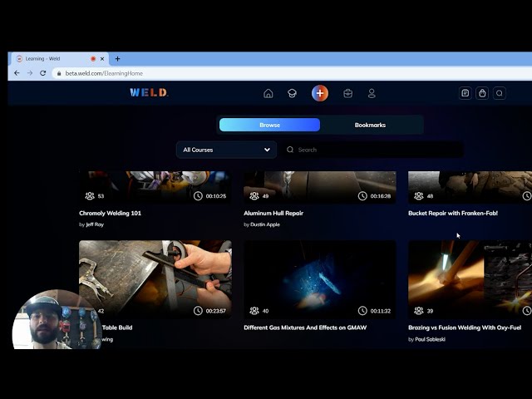The height and width of the screenshot is (399, 532).
Task: Switch to the Browse tab
Action: (x=269, y=125)
